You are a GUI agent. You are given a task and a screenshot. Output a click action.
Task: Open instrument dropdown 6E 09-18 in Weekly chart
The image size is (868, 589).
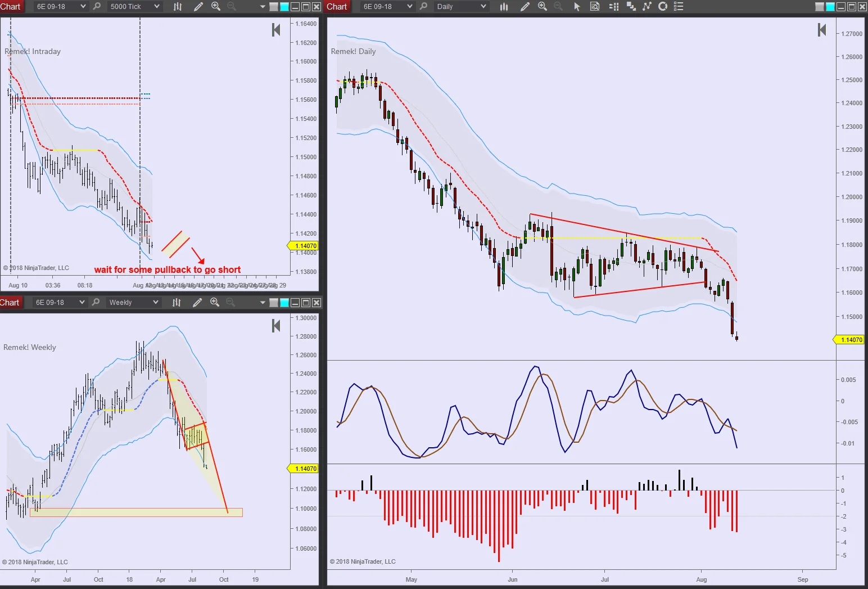[59, 303]
